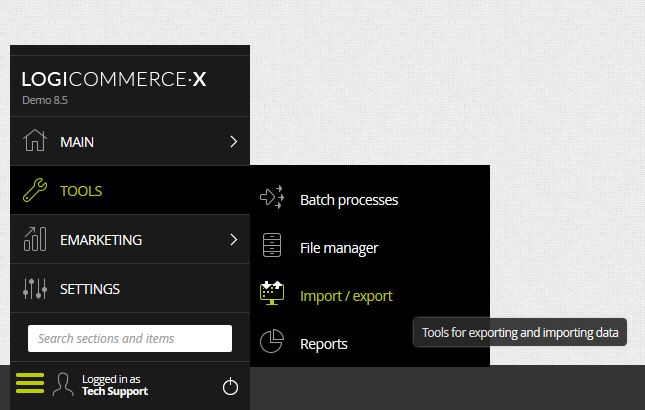Click the Import / export monitor icon

coord(272,293)
